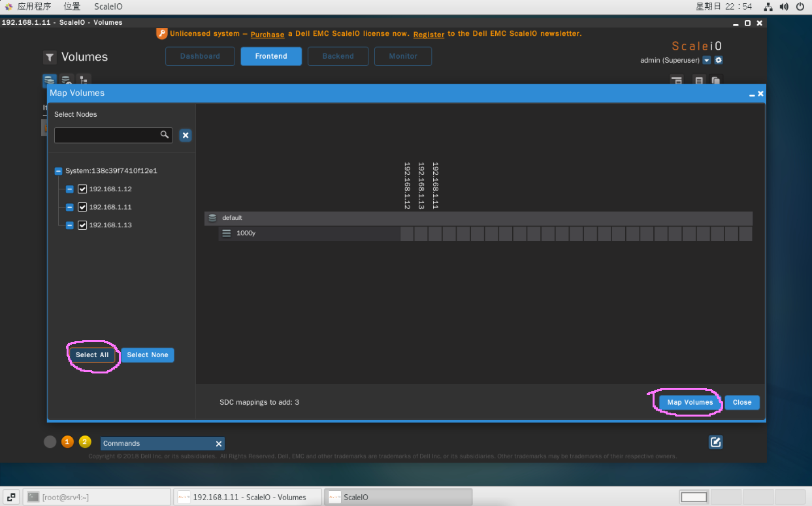Click the 192.168.1.12 column header

point(407,185)
